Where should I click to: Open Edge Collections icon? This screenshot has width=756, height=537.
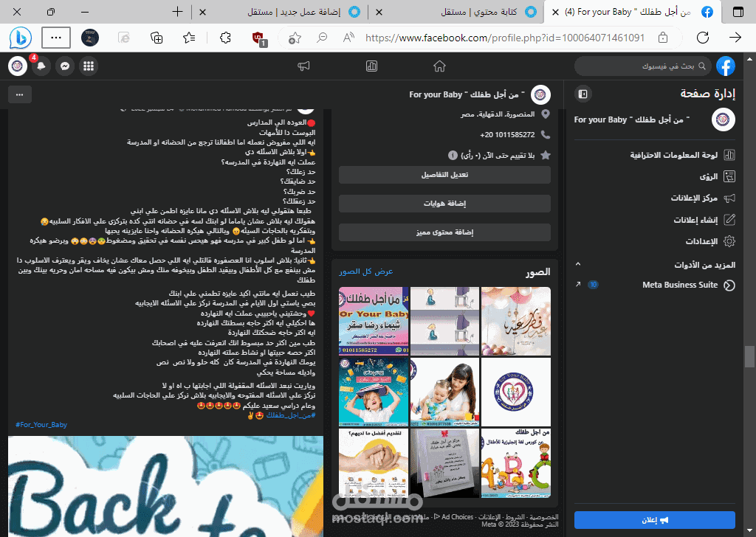pyautogui.click(x=157, y=38)
